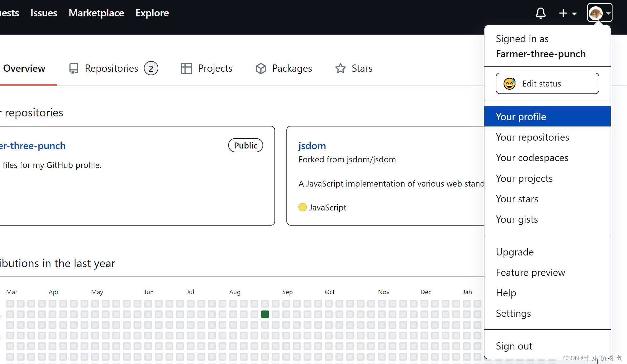Click the notifications bell icon
The width and height of the screenshot is (627, 364).
click(x=540, y=13)
